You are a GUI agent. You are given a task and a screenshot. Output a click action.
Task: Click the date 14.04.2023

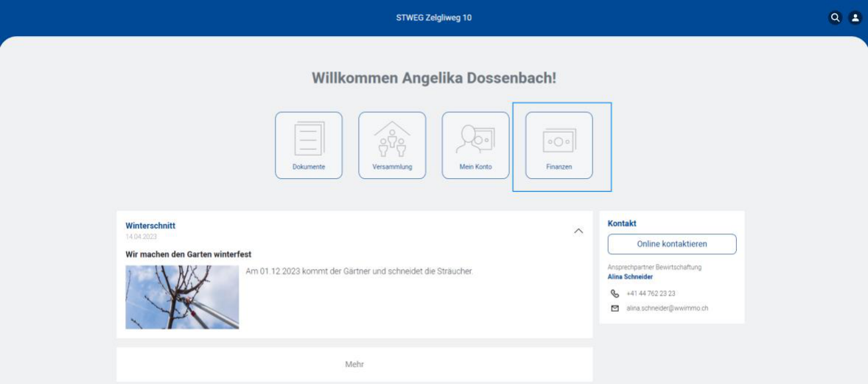point(141,237)
